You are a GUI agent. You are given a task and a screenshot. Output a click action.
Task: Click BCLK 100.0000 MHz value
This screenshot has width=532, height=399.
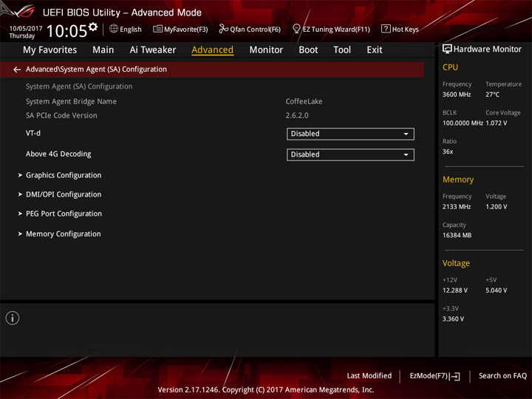[463, 123]
